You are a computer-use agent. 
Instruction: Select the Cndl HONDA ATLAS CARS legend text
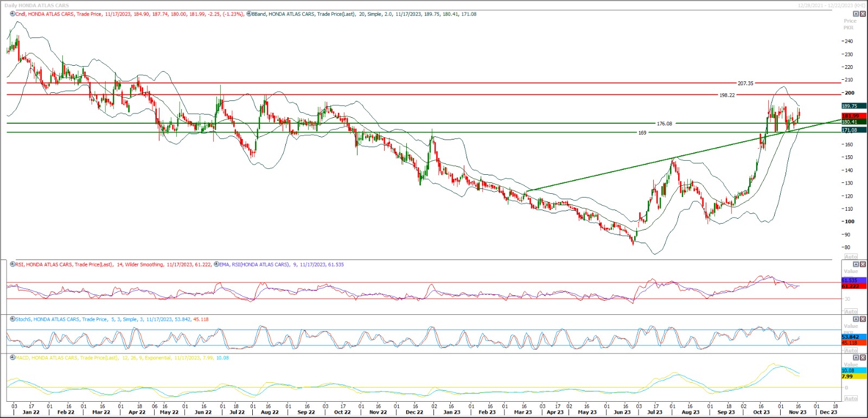pos(130,14)
